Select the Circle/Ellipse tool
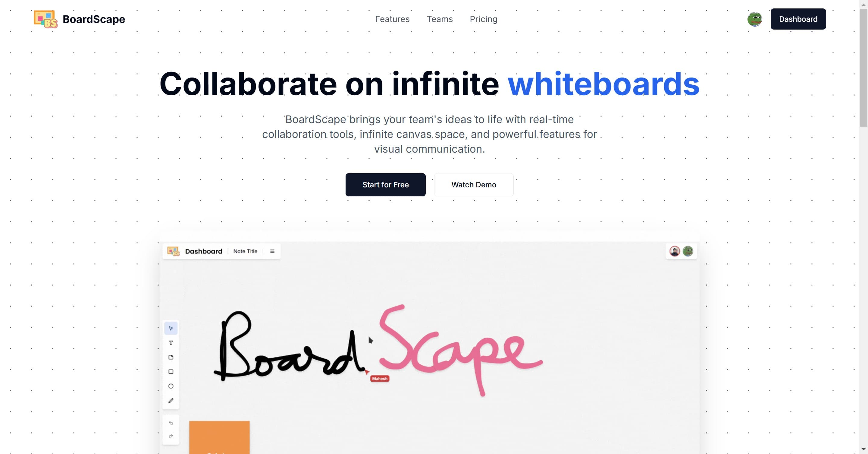Viewport: 868px width, 454px height. pos(171,386)
